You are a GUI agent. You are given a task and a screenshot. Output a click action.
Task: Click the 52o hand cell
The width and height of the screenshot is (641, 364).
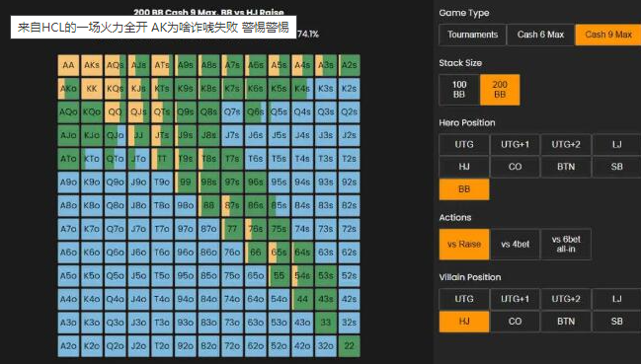pos(279,346)
